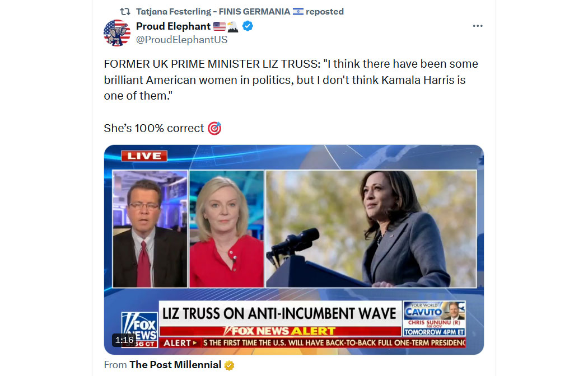Click the blue verified checkmark badge
This screenshot has width=588, height=376.
(x=248, y=26)
